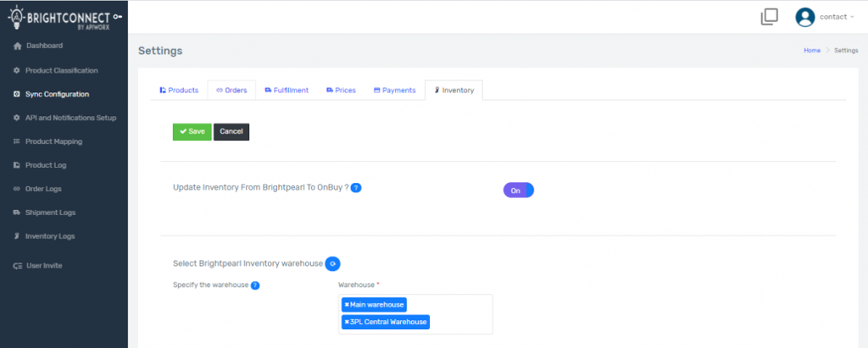The image size is (868, 348).
Task: Switch to the Prices tab
Action: pyautogui.click(x=341, y=91)
